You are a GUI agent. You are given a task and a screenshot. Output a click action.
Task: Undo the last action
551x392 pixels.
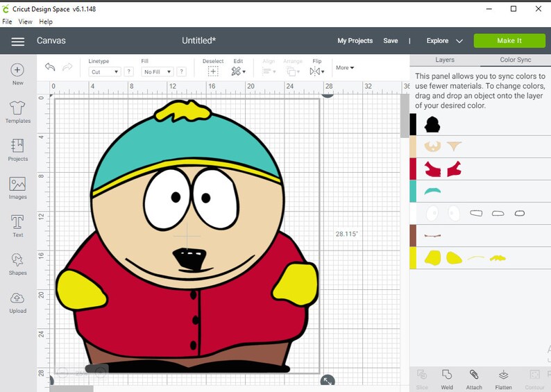click(x=50, y=67)
